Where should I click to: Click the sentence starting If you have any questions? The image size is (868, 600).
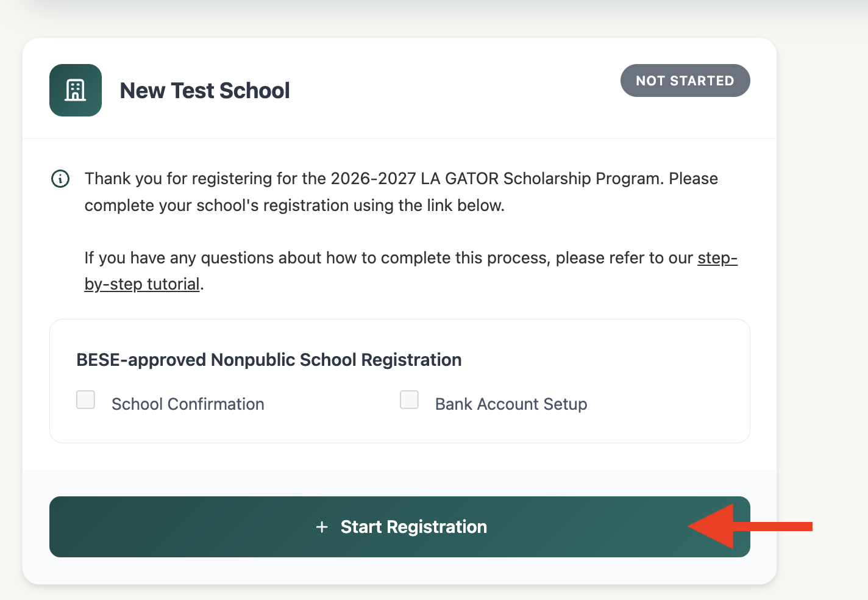[x=411, y=271]
